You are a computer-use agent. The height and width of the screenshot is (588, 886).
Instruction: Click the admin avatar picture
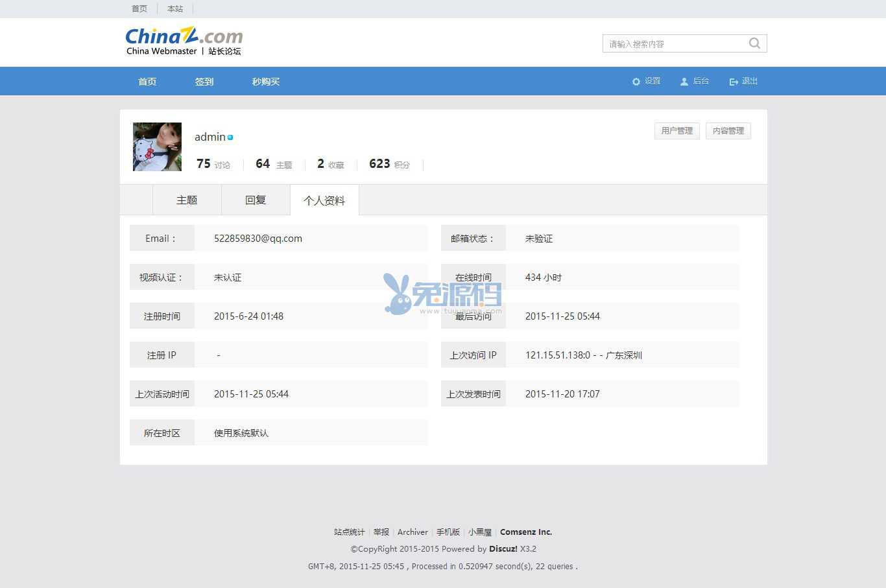(157, 147)
